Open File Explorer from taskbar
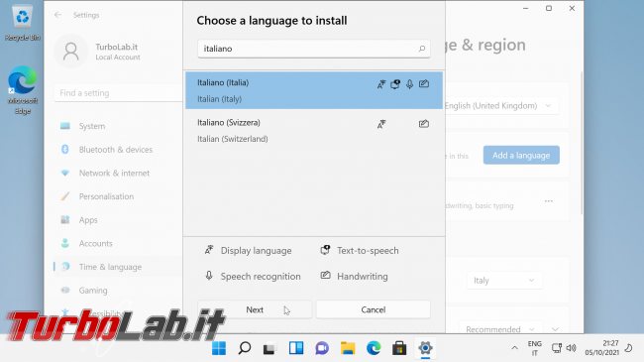644x362 pixels. (348, 348)
